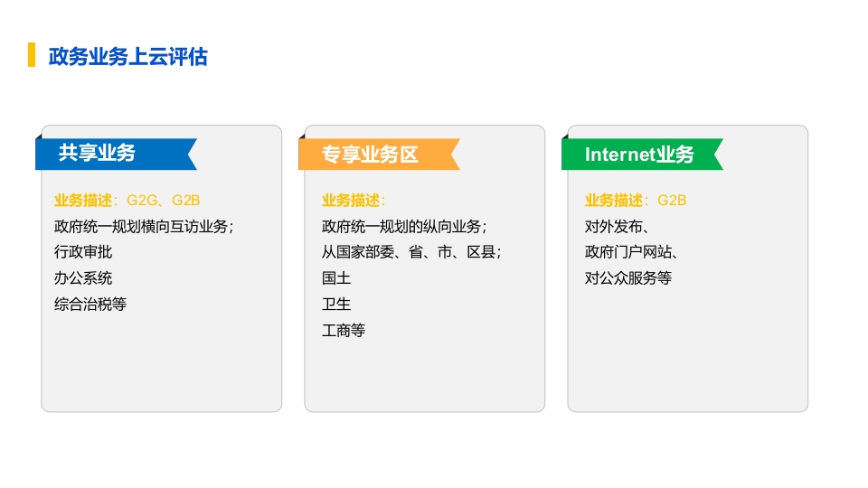Select the yellow accent bar beside title
Image resolution: width=868 pixels, height=488 pixels.
click(32, 55)
